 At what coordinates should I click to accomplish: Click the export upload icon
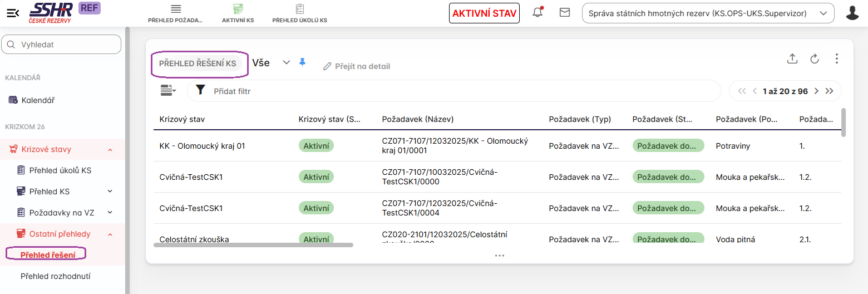tap(792, 59)
